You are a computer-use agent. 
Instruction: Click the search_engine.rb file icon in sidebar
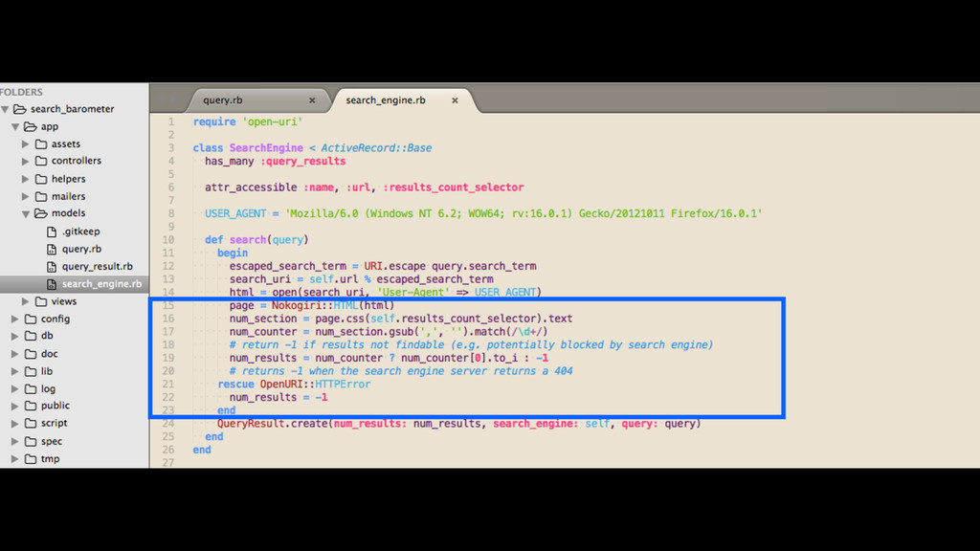52,283
